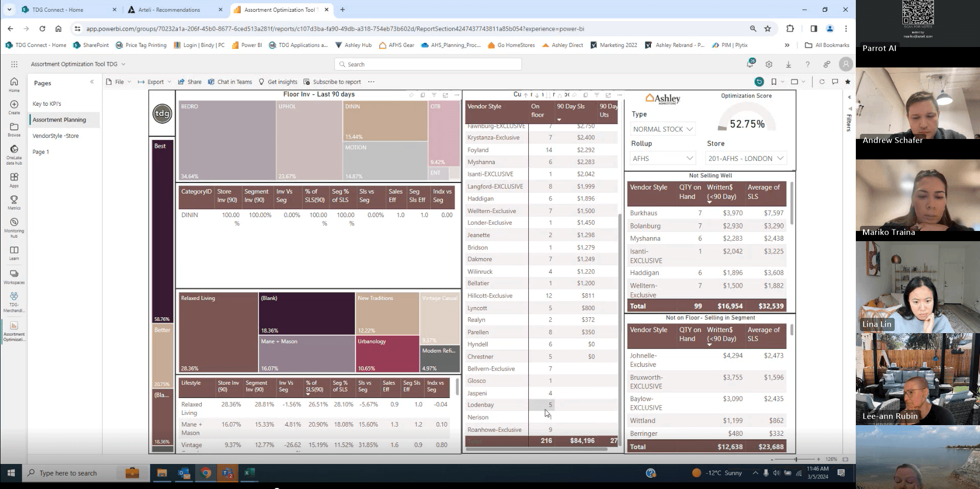Expand the Filters pane

pos(849,97)
